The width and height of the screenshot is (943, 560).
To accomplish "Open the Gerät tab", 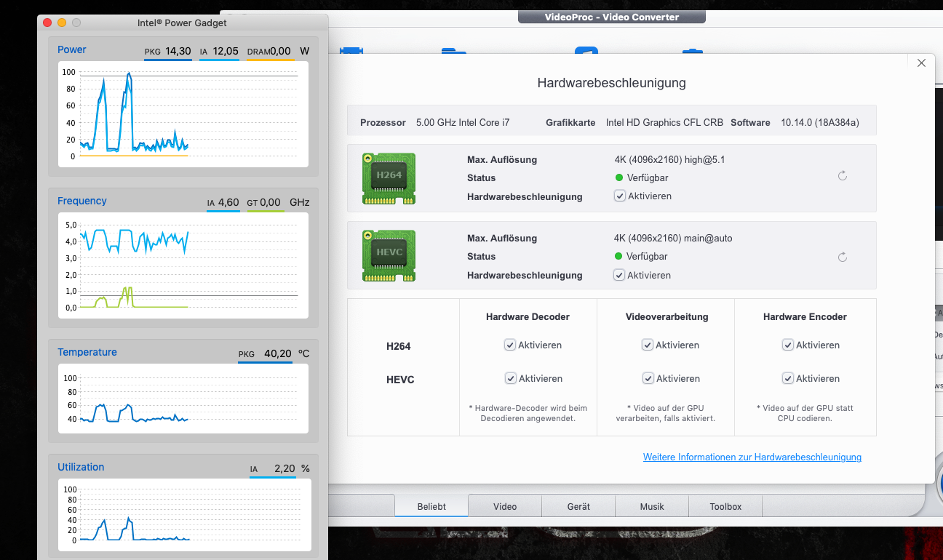I will coord(578,506).
